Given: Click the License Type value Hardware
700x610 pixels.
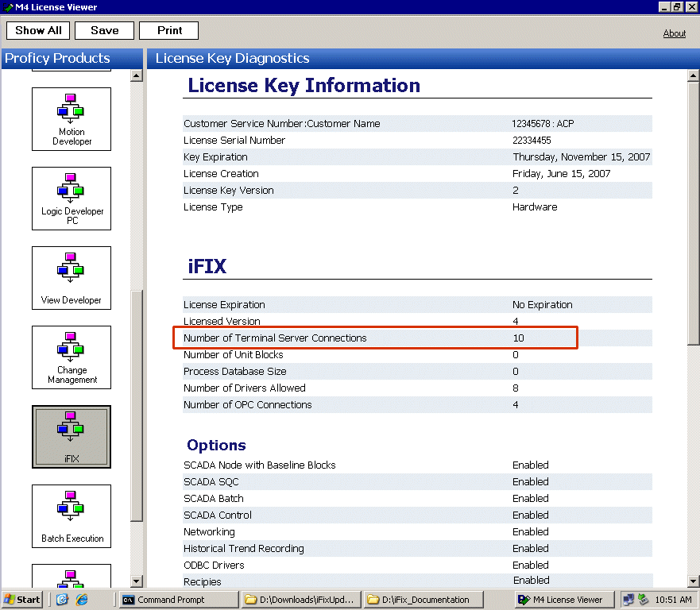Looking at the screenshot, I should tap(535, 207).
